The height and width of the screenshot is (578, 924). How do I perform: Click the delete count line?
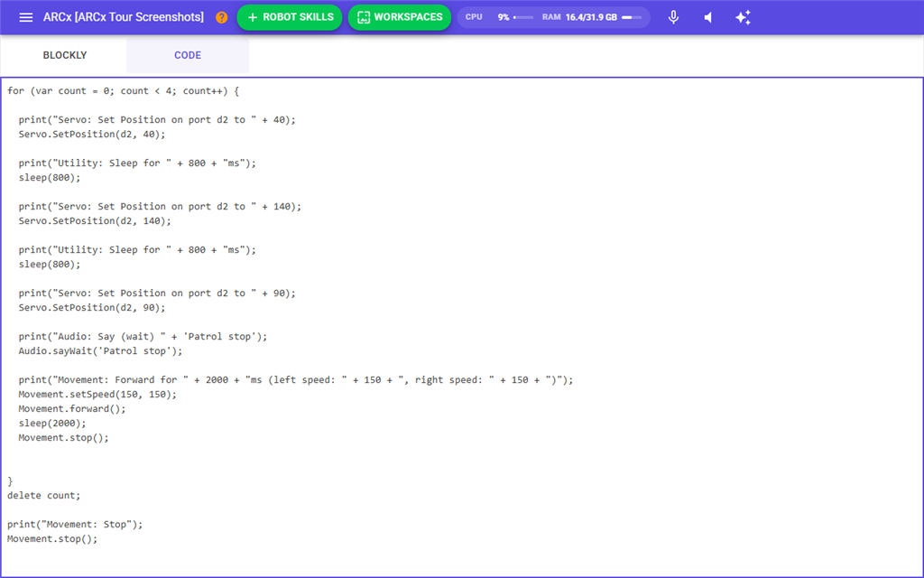(x=43, y=496)
